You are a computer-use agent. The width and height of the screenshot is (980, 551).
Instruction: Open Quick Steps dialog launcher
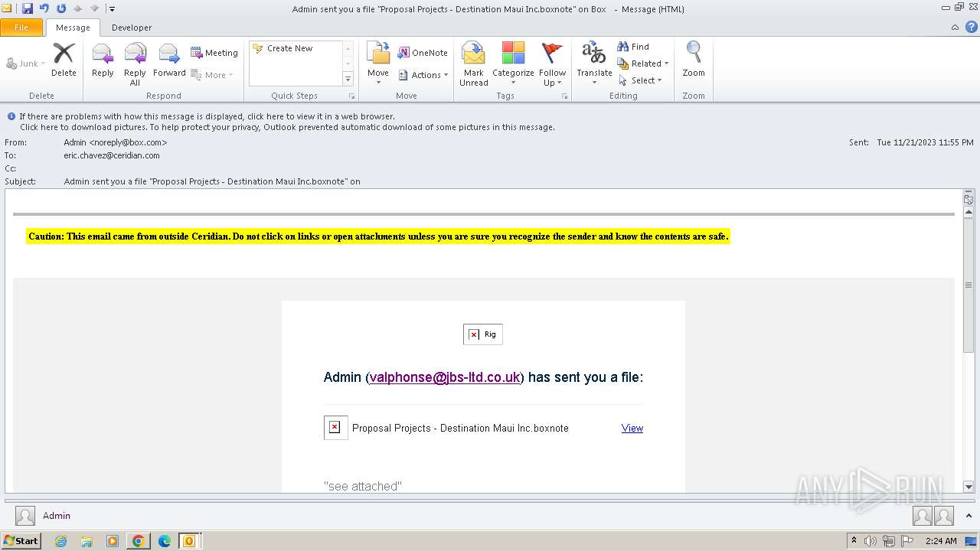click(352, 96)
